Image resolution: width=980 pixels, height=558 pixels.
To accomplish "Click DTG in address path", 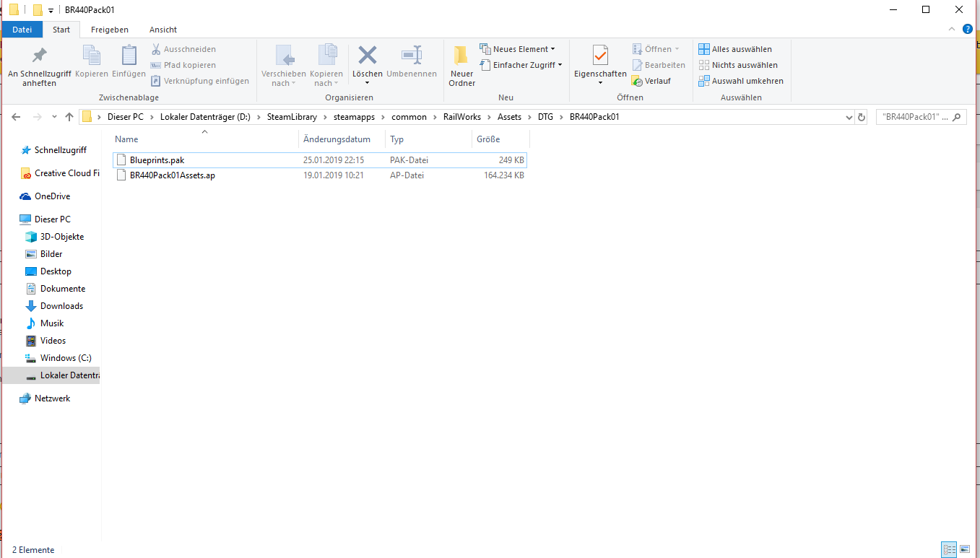I will point(545,117).
